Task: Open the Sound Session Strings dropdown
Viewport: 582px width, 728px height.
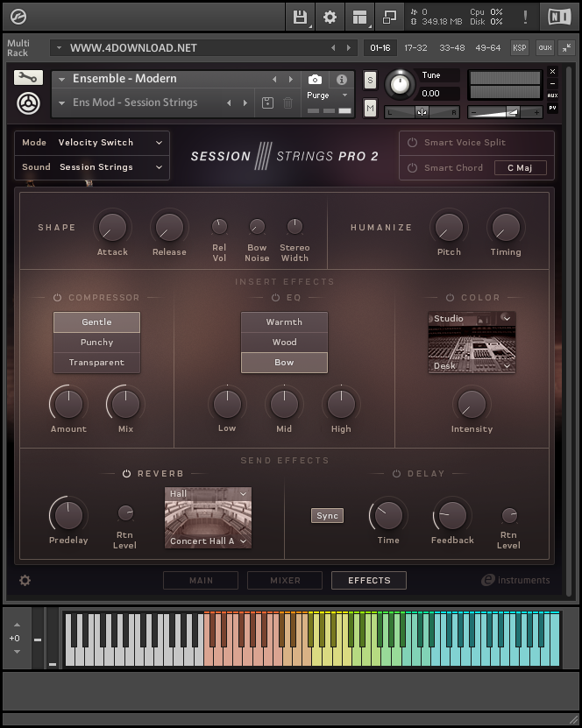Action: pyautogui.click(x=92, y=167)
